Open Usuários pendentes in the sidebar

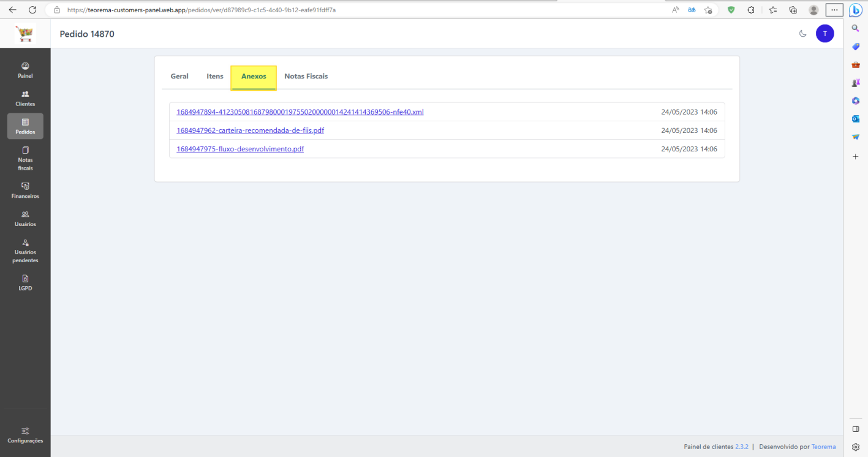25,251
